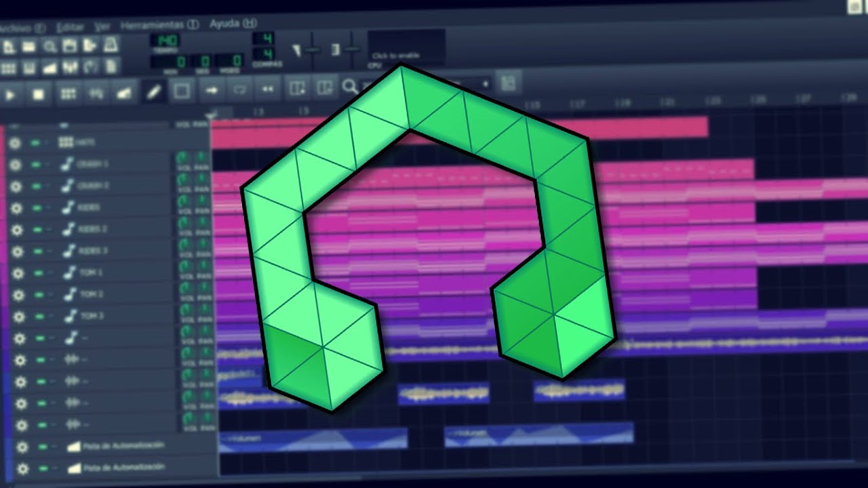
Task: Click the icon right of zoom dropdown
Action: (x=508, y=83)
